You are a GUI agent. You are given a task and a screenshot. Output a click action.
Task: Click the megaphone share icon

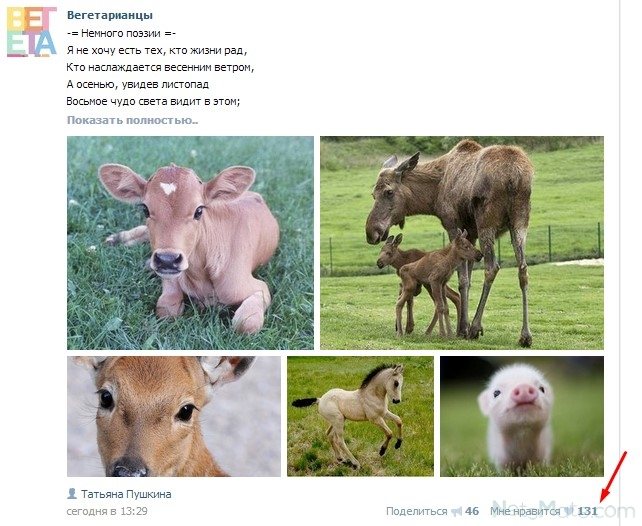[x=456, y=511]
